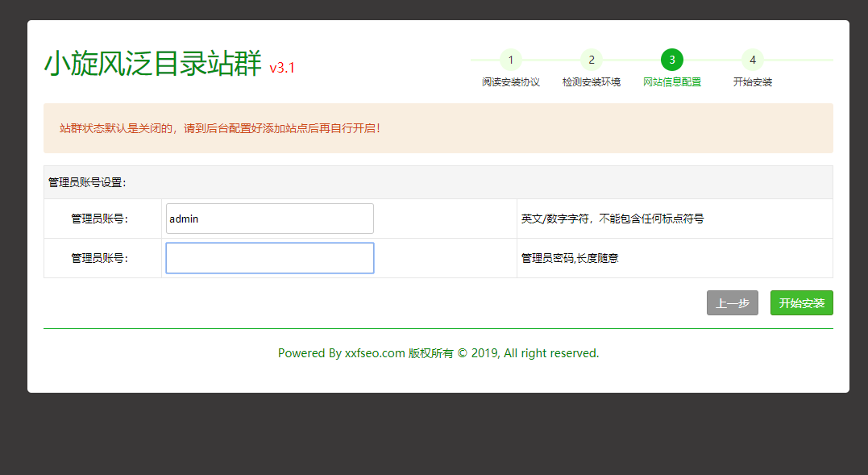This screenshot has width=868, height=475.
Task: Click the step 1 circle icon
Action: click(x=511, y=60)
